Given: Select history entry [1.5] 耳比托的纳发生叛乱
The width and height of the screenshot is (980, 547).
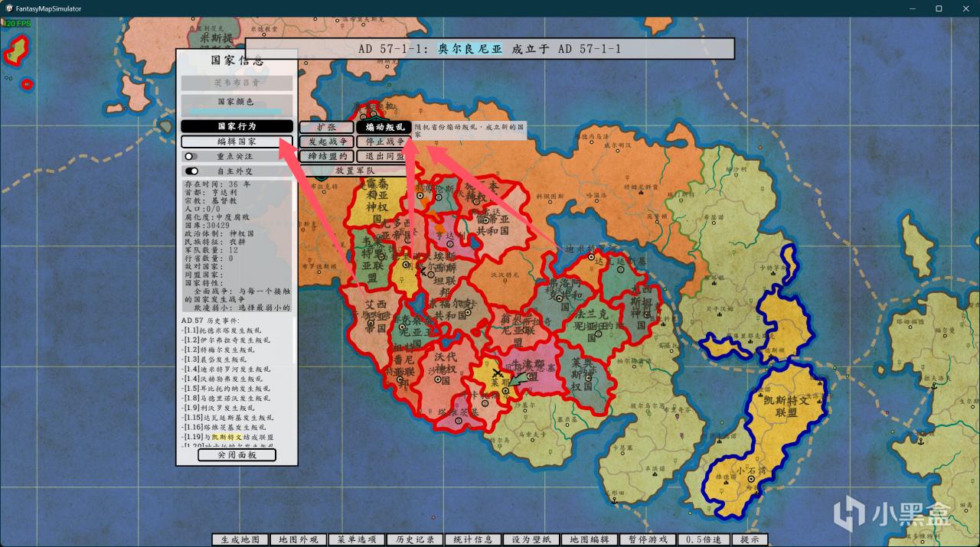Looking at the screenshot, I should 225,388.
